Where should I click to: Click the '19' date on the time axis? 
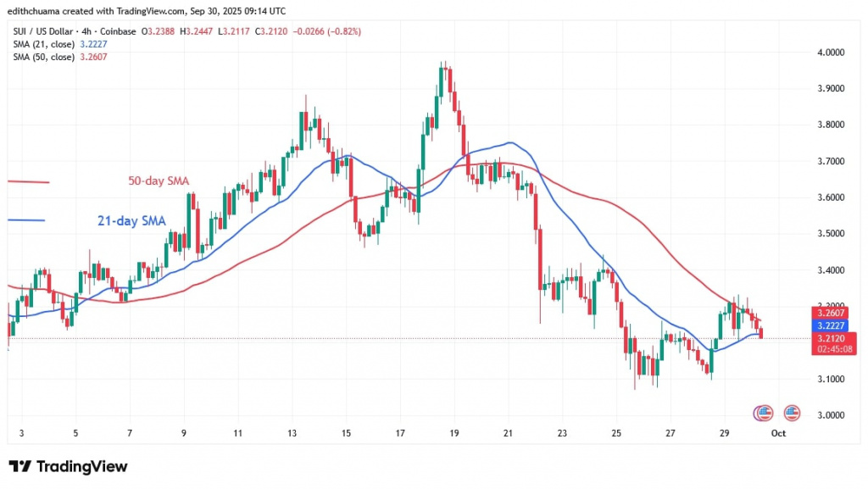(454, 434)
